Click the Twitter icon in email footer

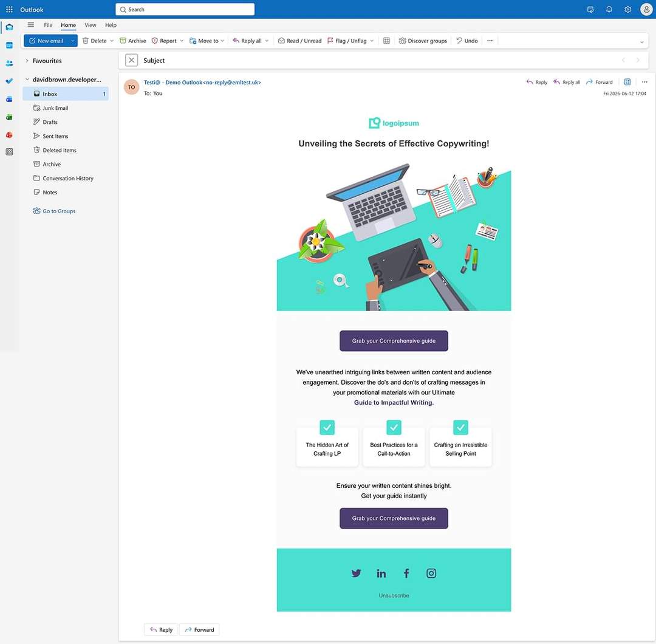point(356,574)
